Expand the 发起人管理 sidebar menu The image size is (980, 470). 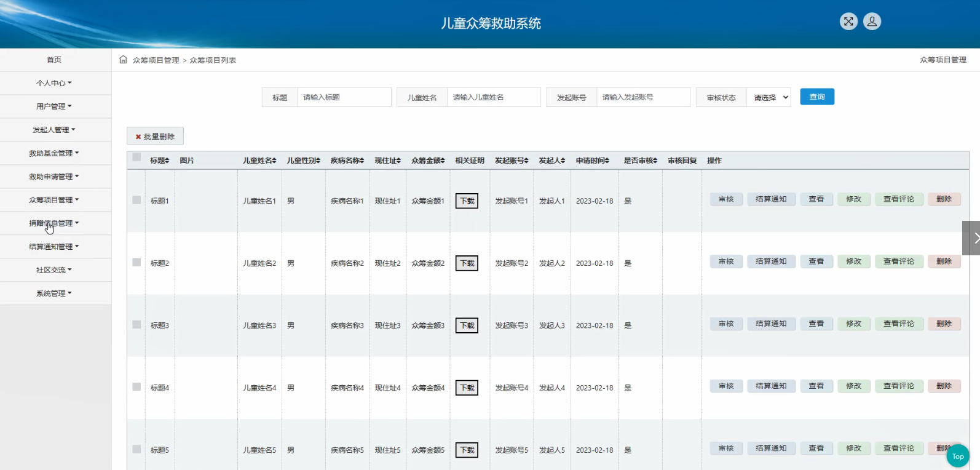(54, 130)
